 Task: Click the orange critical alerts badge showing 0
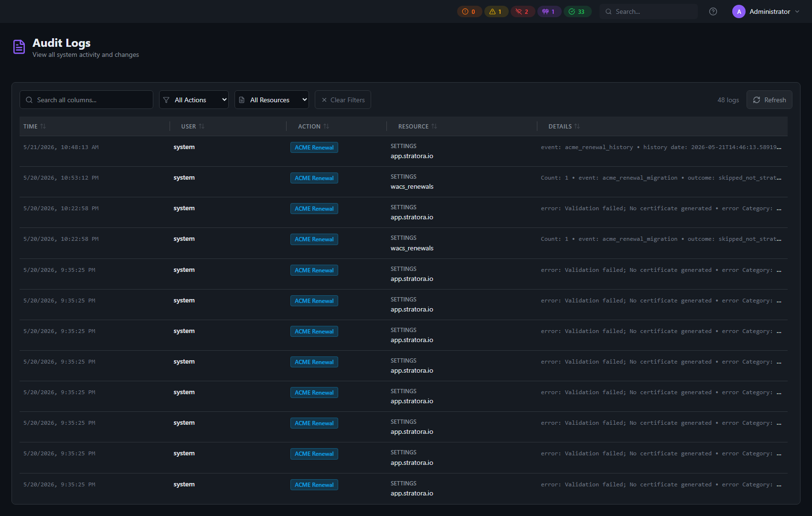pos(469,11)
